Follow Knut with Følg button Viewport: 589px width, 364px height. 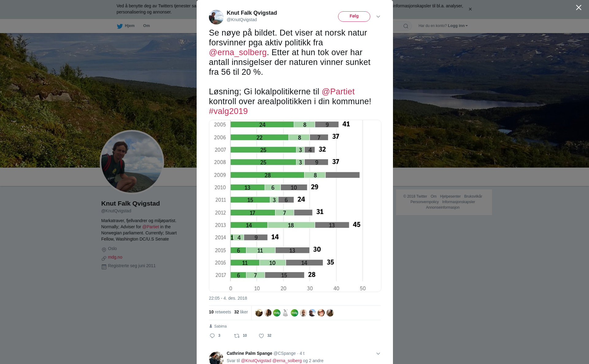354,17
